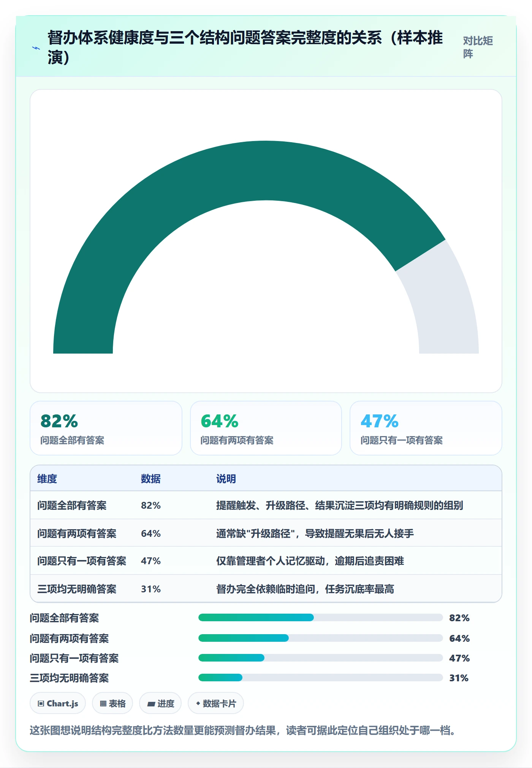Click the 数据 column header
The image size is (532, 768).
(151, 479)
